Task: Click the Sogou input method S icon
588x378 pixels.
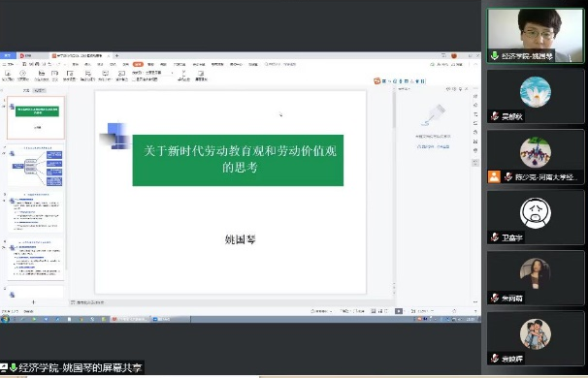Action: coord(376,80)
